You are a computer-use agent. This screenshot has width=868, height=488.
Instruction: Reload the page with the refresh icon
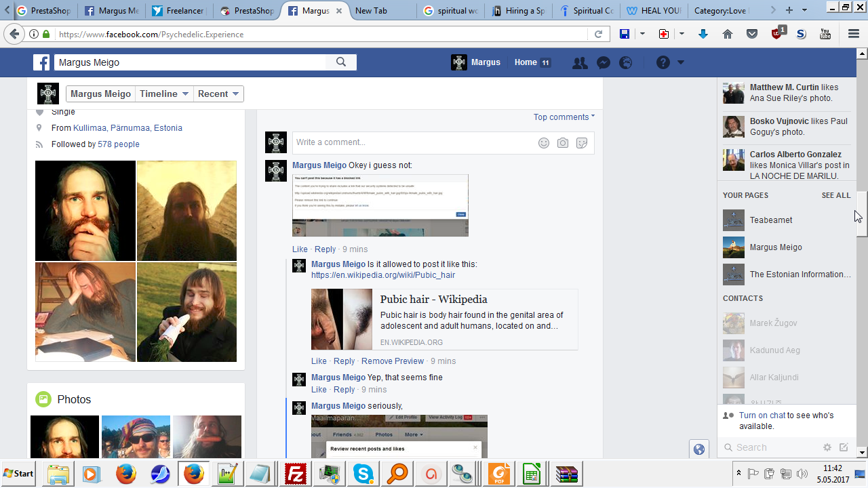(598, 34)
